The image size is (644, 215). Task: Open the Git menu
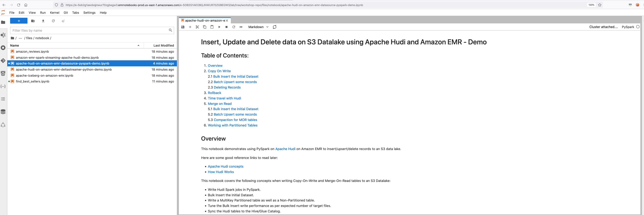coord(66,13)
